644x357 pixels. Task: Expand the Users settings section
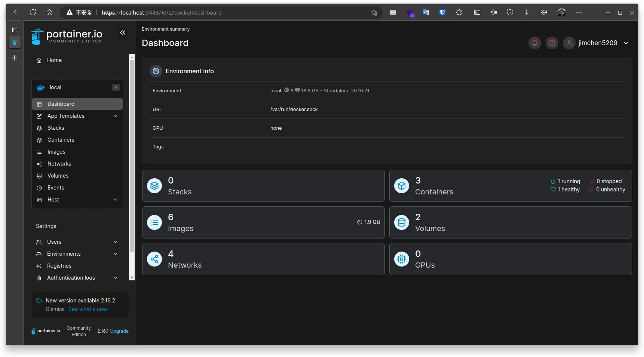116,242
